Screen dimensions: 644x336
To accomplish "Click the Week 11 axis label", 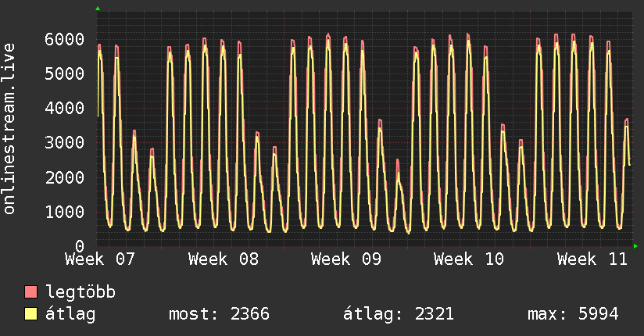I will pos(592,259).
